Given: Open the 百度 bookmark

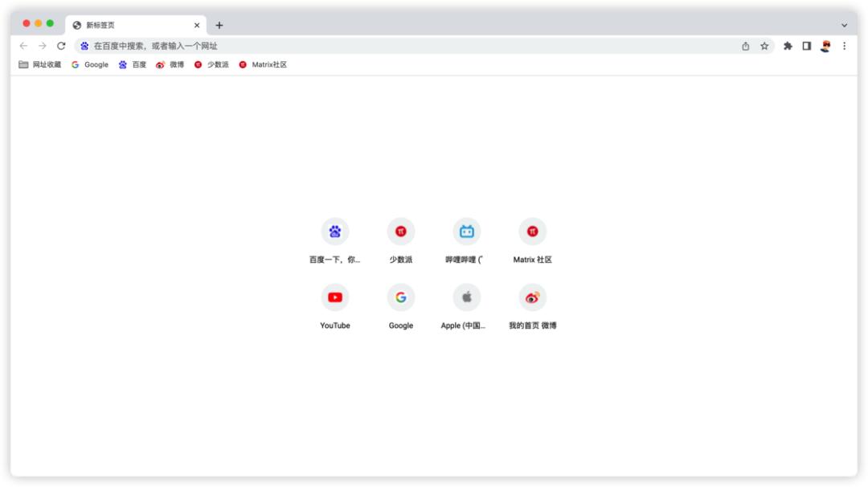Looking at the screenshot, I should 133,65.
